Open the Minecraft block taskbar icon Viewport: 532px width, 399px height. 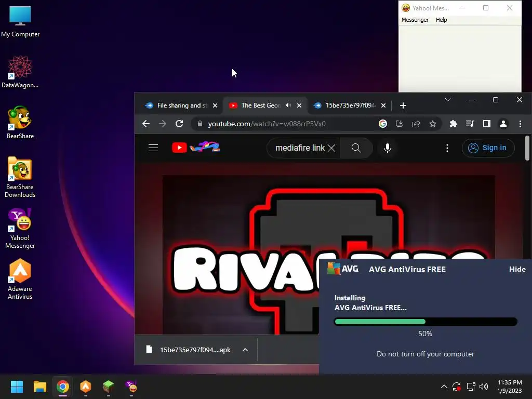pyautogui.click(x=108, y=387)
